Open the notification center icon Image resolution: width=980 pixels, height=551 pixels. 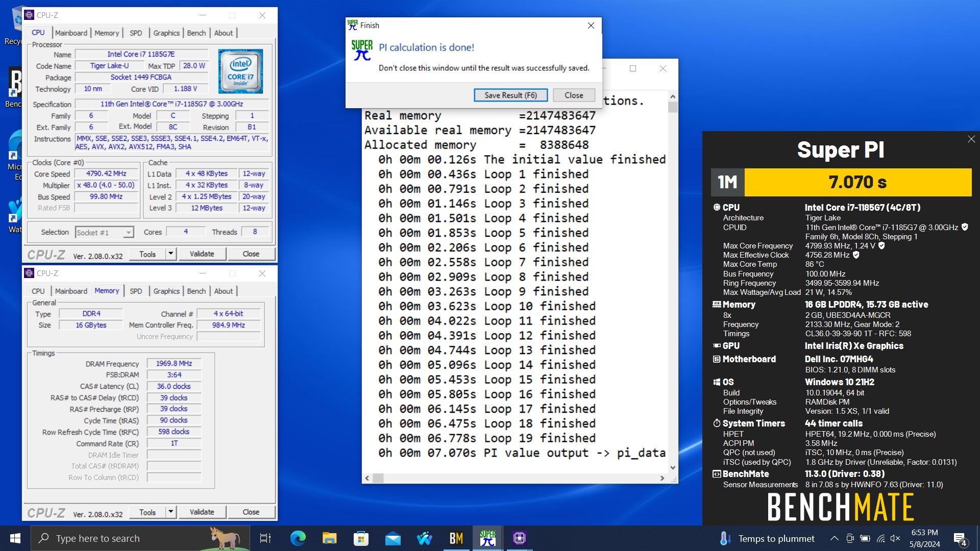pyautogui.click(x=960, y=539)
